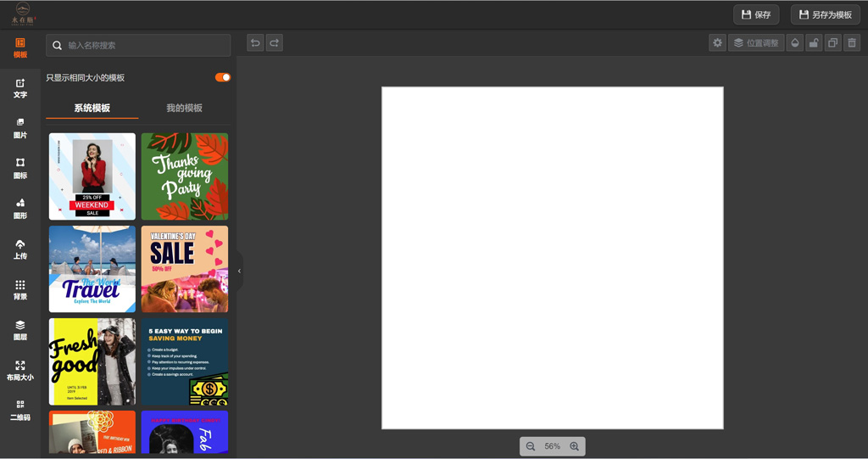Viewport: 868px width, 459px height.
Task: Open the 上传 upload panel
Action: [x=20, y=249]
